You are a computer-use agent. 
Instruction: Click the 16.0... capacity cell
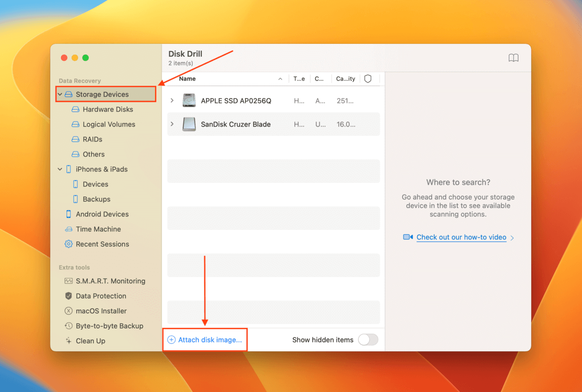[x=346, y=125]
